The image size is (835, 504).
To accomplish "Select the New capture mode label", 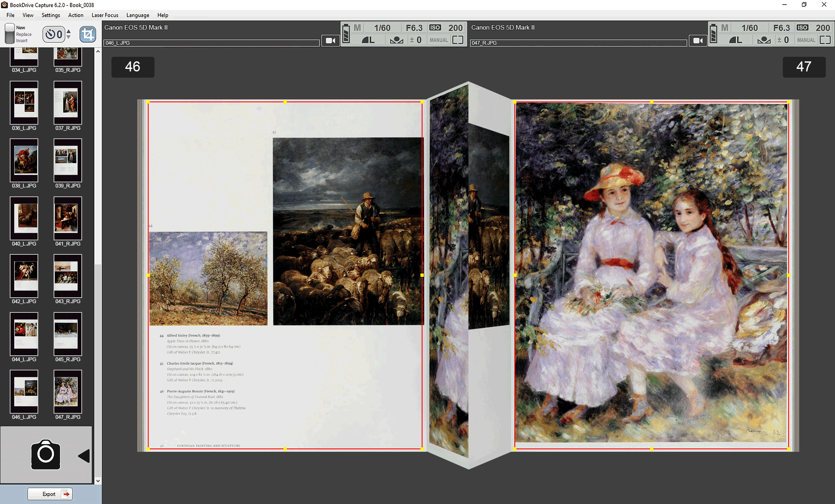I will 20,28.
